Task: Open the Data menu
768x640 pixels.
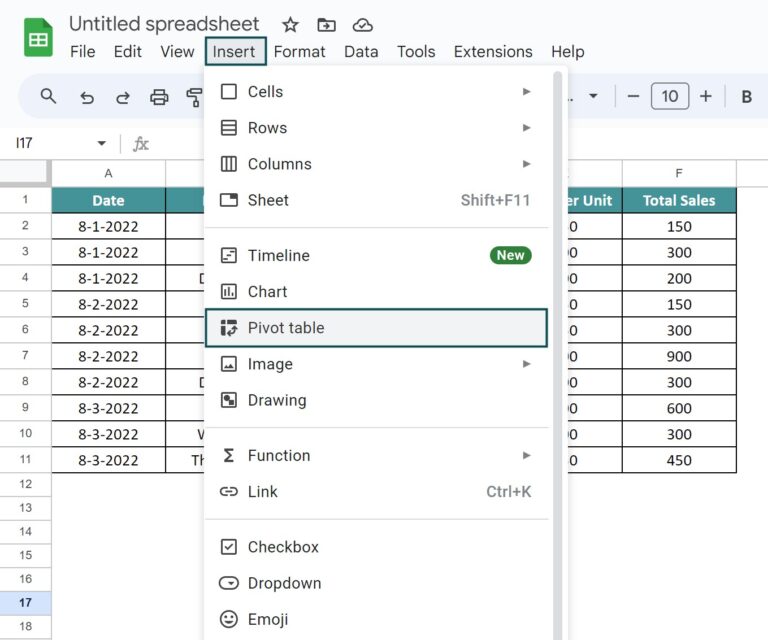Action: [x=361, y=51]
